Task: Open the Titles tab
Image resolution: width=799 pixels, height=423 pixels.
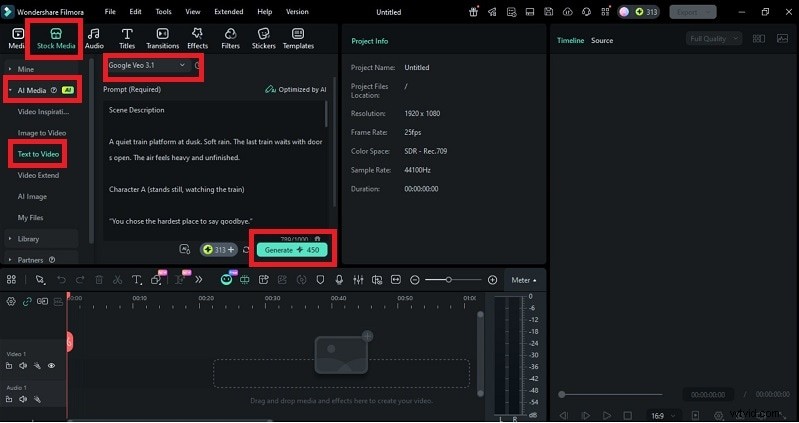Action: tap(127, 39)
